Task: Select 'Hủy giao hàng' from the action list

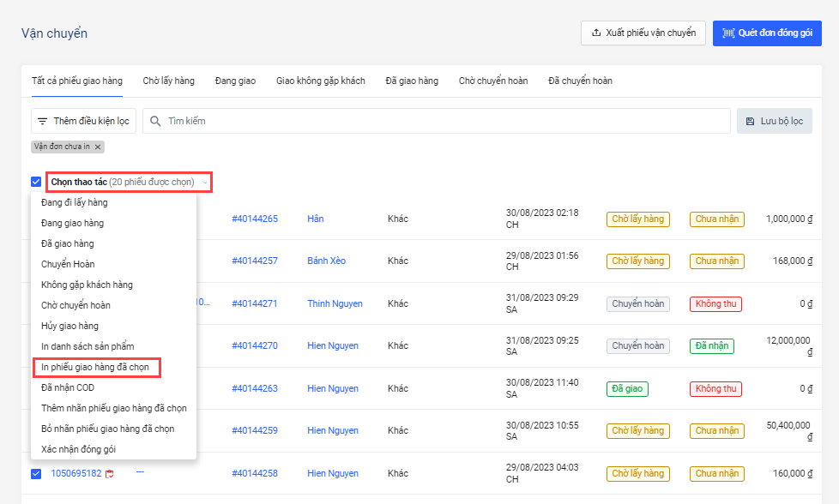Action: pyautogui.click(x=69, y=326)
